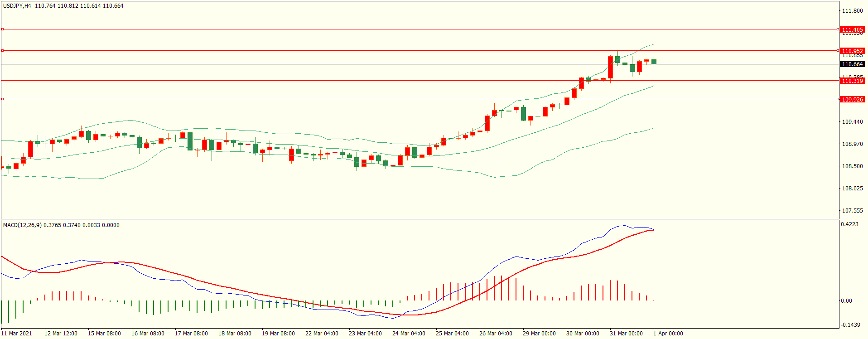This screenshot has height=339, width=868.
Task: Select right anchor handle of 111.405 line
Action: 838,29
